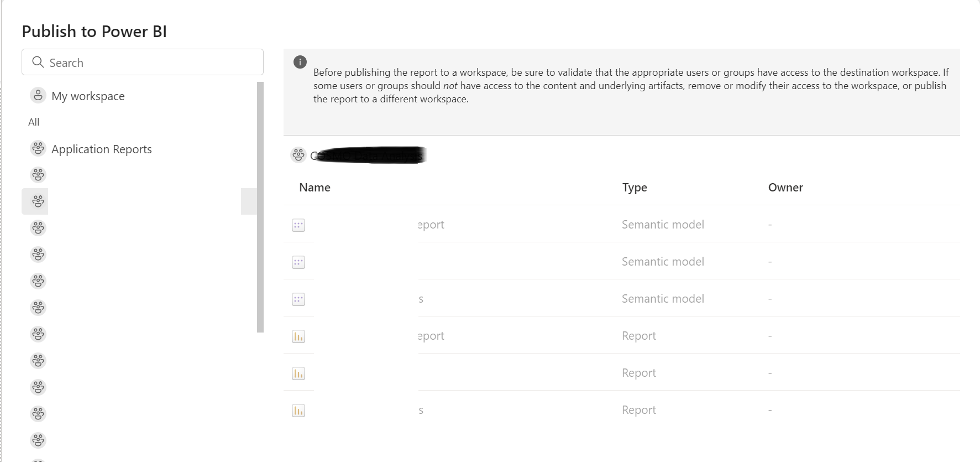Viewport: 980px width, 462px height.
Task: Click the Owner column header
Action: tap(785, 188)
